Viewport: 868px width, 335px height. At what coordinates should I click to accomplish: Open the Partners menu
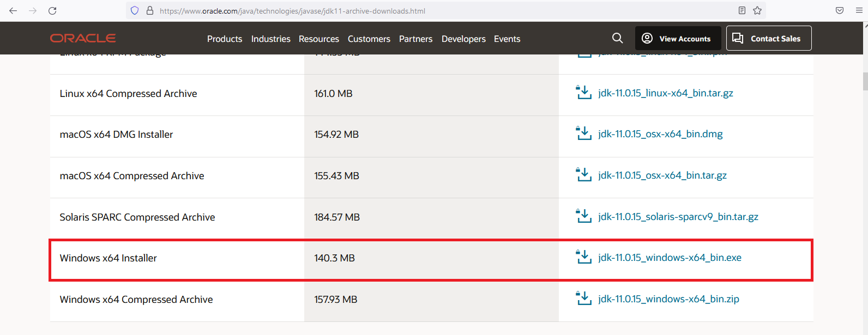click(x=415, y=39)
